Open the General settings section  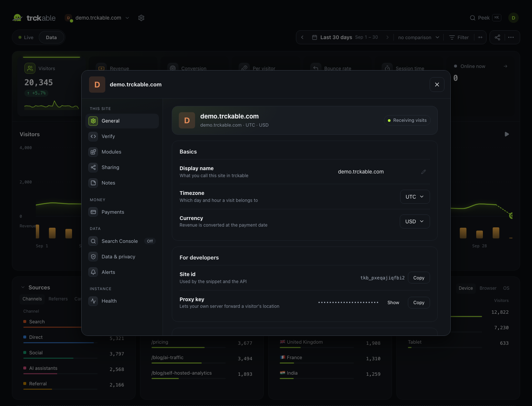122,121
